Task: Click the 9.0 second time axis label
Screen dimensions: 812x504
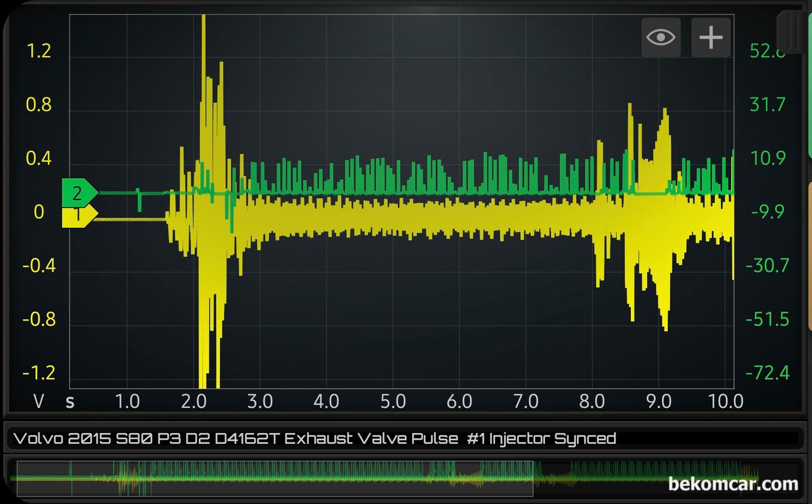Action: 658,401
